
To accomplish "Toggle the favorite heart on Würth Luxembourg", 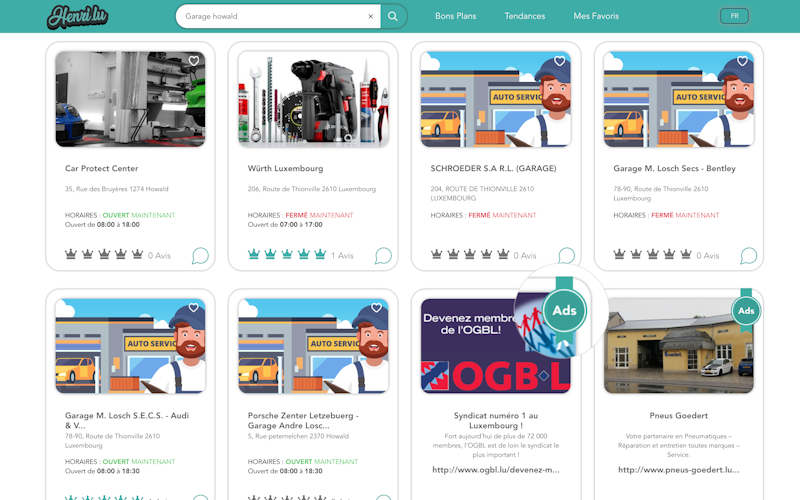I will [377, 62].
